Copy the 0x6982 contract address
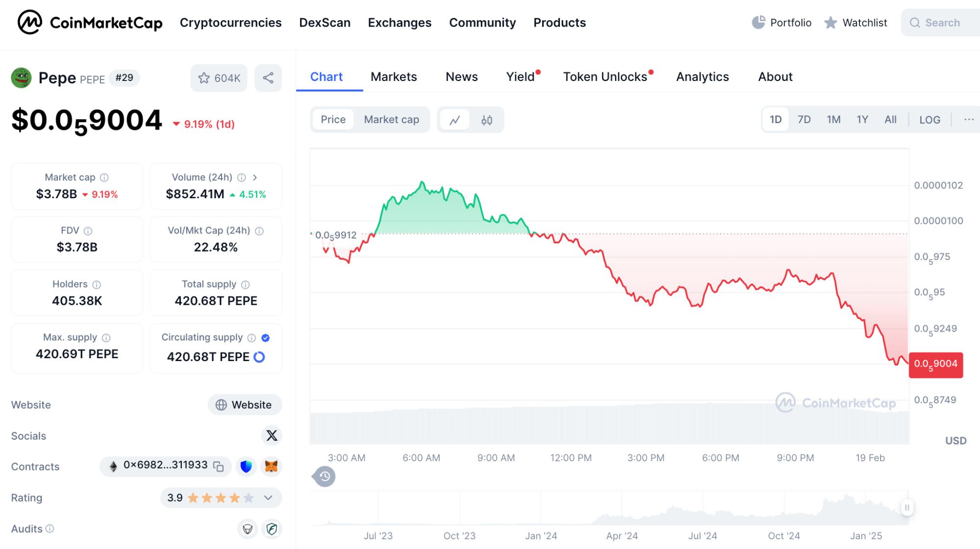Image resolution: width=980 pixels, height=549 pixels. pos(219,467)
